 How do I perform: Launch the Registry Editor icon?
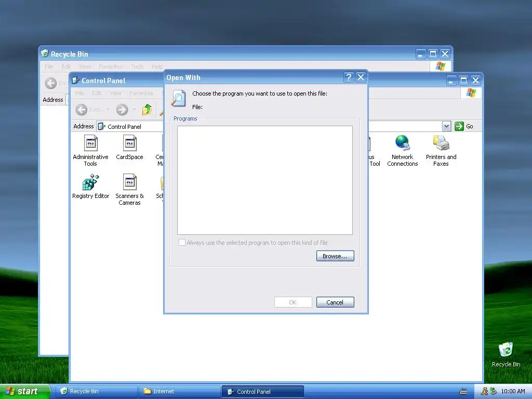tap(90, 187)
